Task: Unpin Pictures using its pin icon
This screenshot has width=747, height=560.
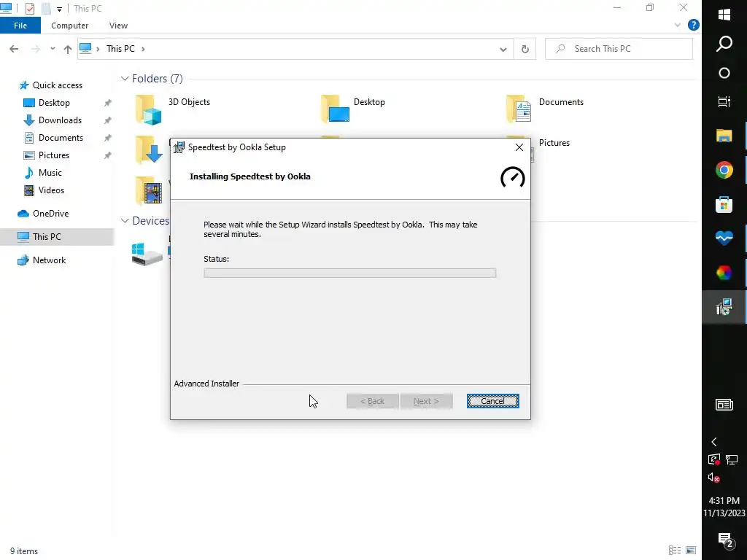Action: [108, 155]
